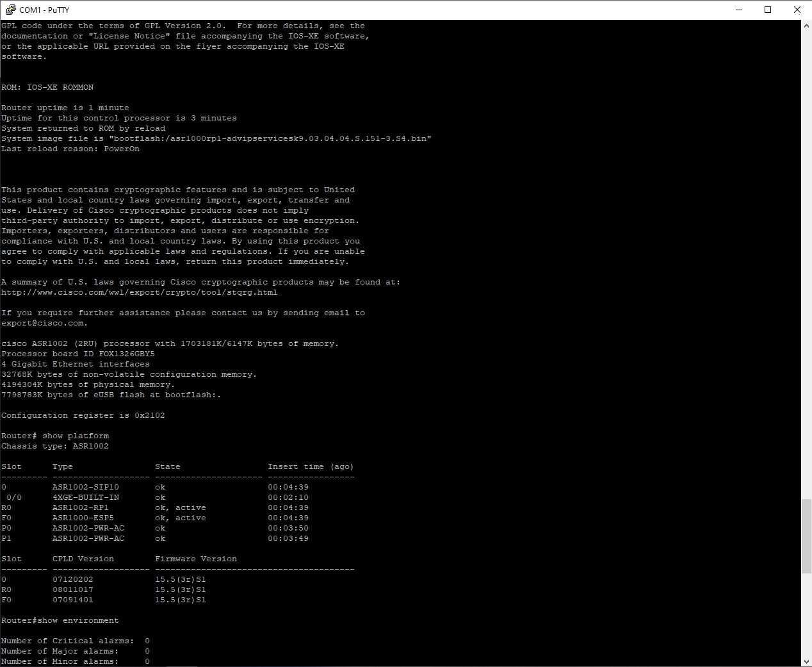Click the scrollbar down arrow
The height and width of the screenshot is (667, 812).
point(806,661)
